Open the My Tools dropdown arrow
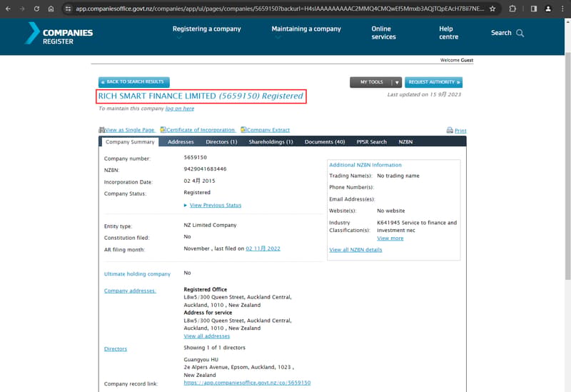This screenshot has width=571, height=392. tap(397, 82)
